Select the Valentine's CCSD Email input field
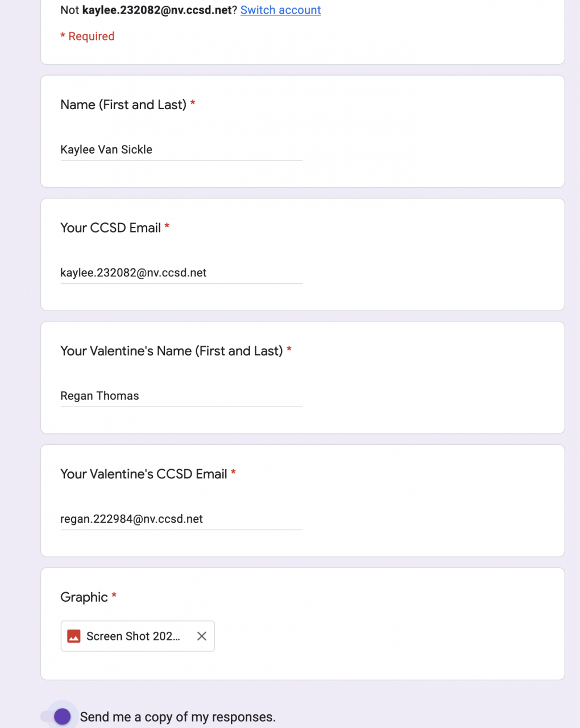This screenshot has height=728, width=580. coord(181,519)
